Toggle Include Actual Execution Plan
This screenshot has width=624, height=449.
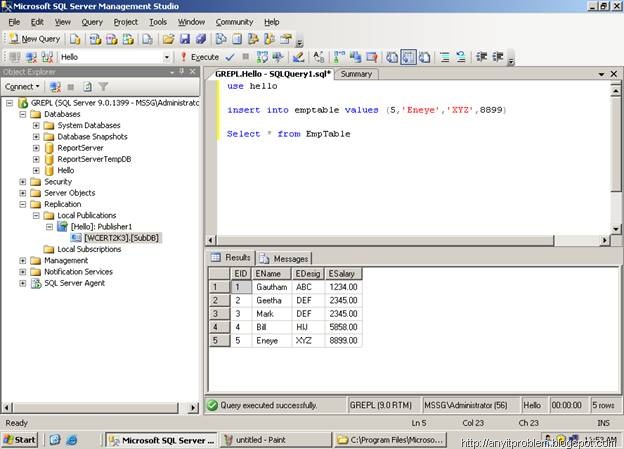click(339, 57)
